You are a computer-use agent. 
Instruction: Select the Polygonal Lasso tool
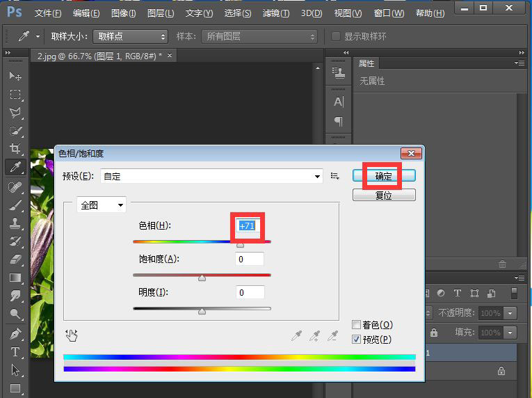pos(15,113)
